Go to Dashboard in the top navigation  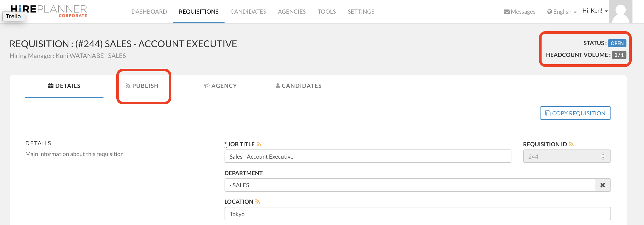[149, 12]
